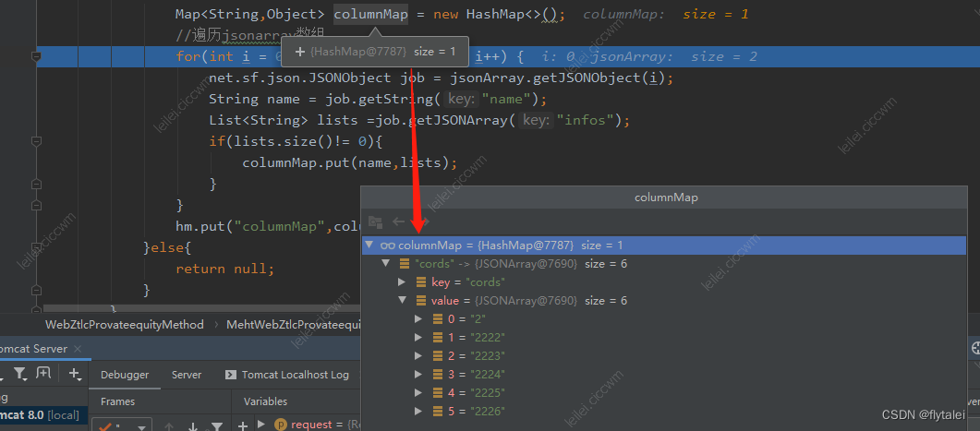Expand array element 0 = "2"
Screen dimensions: 980x431
418,319
